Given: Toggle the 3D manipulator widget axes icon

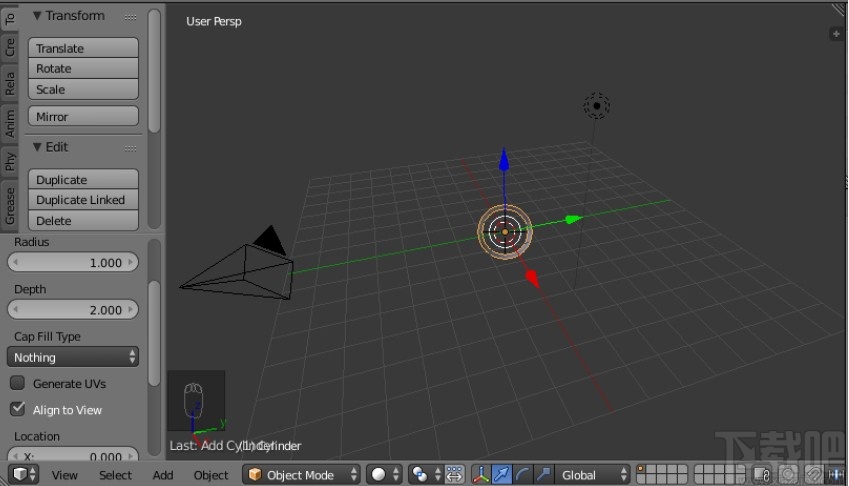Looking at the screenshot, I should (480, 475).
